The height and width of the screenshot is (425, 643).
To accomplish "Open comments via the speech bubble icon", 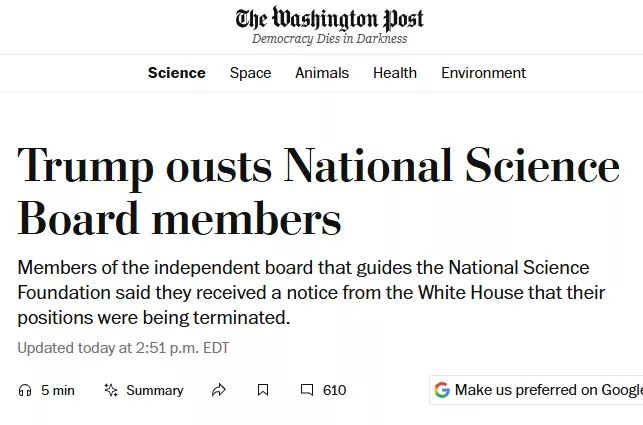I will 307,390.
